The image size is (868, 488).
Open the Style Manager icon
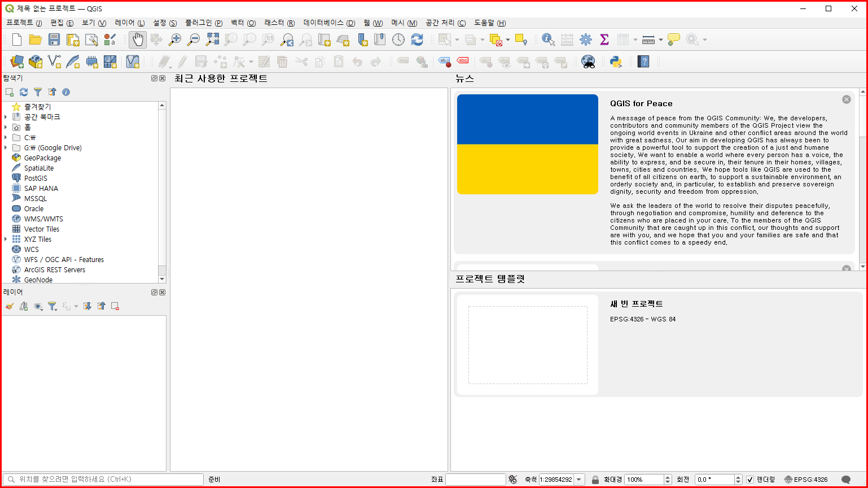click(x=110, y=40)
